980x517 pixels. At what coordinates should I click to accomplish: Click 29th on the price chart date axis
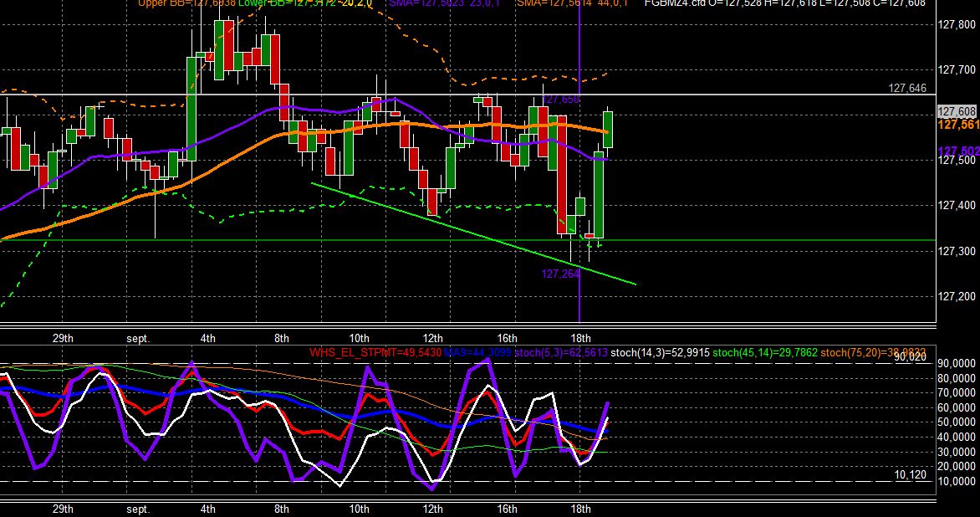tap(63, 338)
